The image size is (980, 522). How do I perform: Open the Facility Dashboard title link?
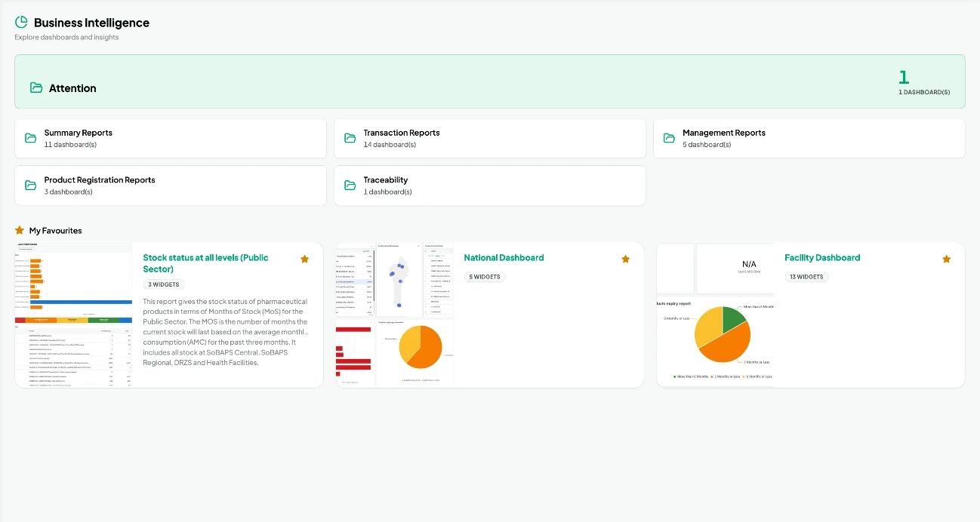coord(822,258)
